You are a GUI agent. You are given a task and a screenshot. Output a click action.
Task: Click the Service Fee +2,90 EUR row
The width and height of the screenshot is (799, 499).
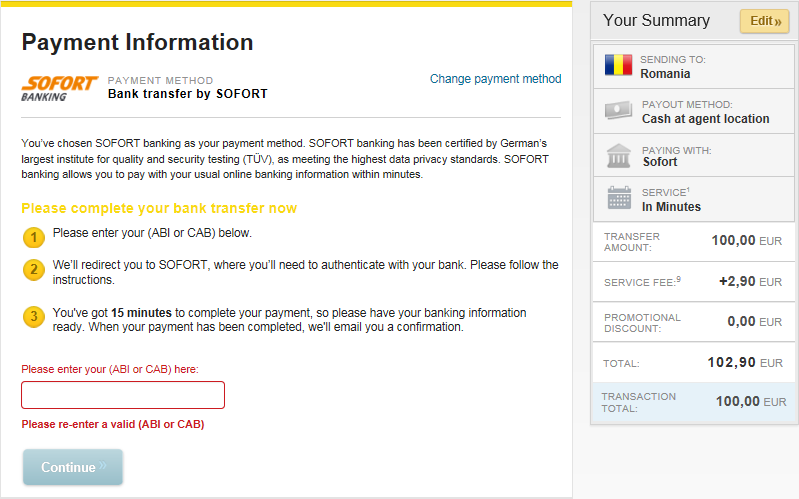(694, 283)
